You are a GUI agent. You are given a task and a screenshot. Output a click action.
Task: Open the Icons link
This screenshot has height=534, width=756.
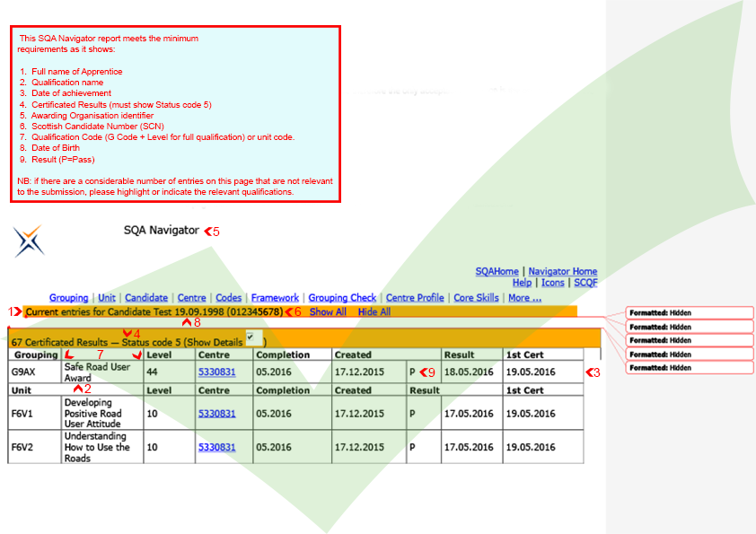coord(552,283)
